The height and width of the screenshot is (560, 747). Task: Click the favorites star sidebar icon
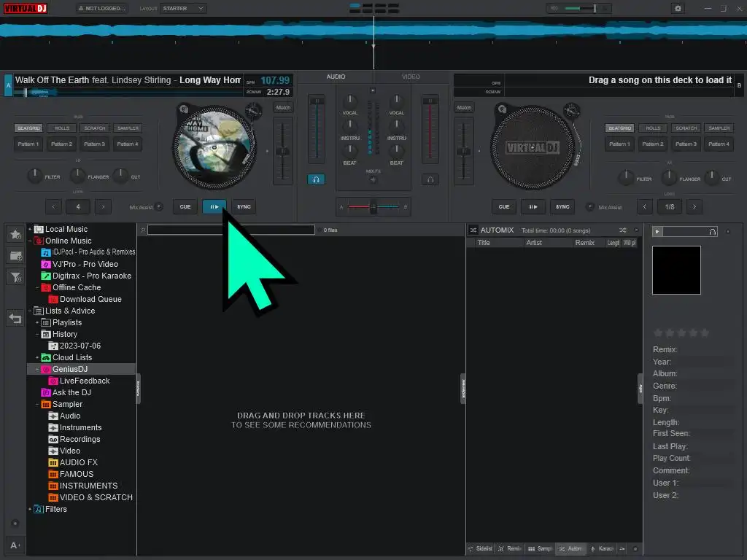pyautogui.click(x=15, y=234)
